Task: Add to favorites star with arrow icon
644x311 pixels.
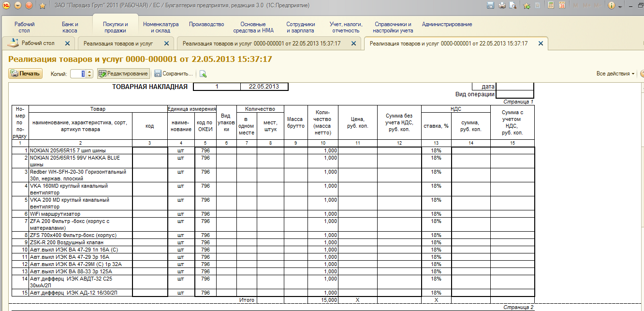Action: point(527,6)
